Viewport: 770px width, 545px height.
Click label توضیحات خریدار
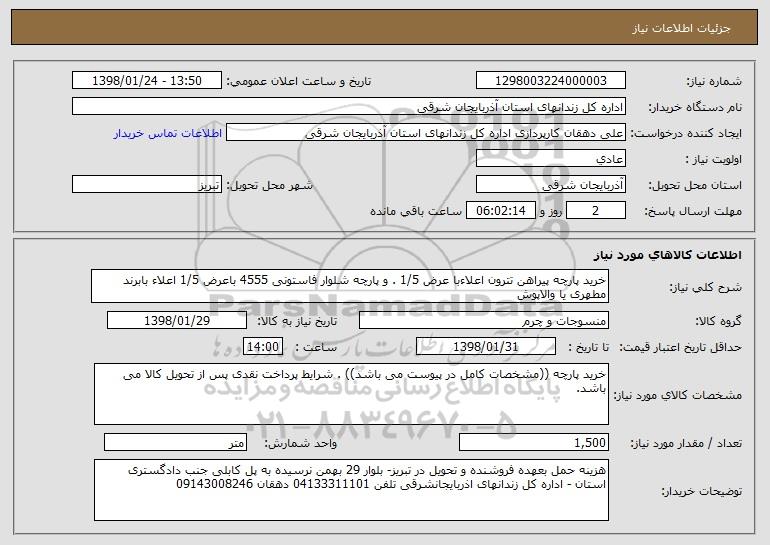coord(701,491)
